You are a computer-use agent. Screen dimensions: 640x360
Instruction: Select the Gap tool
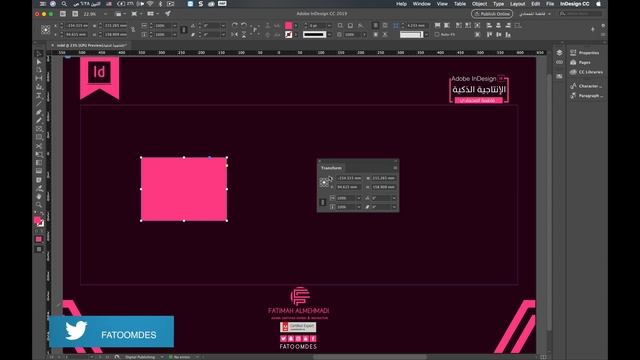coord(39,78)
